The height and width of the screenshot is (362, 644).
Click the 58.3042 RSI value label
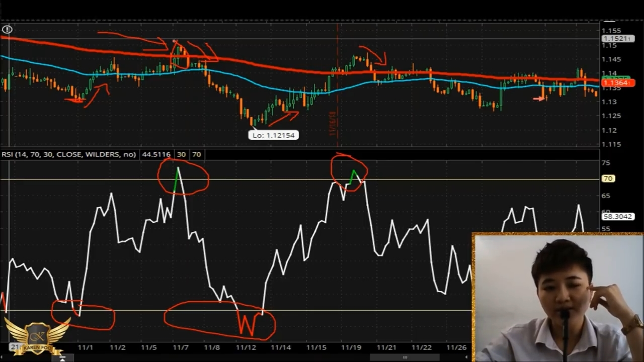pyautogui.click(x=617, y=216)
